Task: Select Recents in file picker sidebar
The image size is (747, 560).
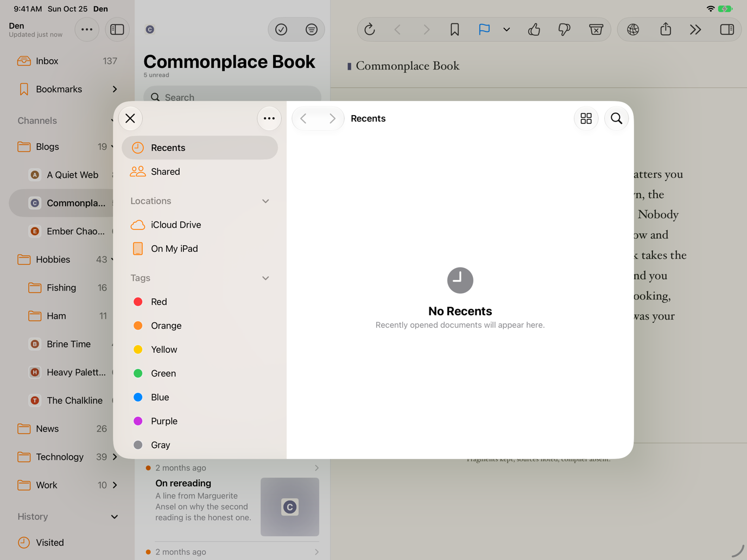Action: click(200, 148)
